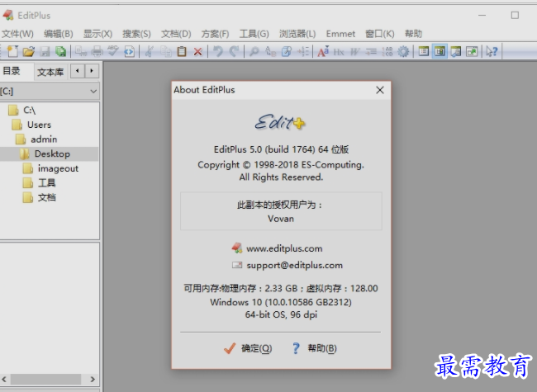Click the Hx hex viewer icon
The width and height of the screenshot is (537, 392).
click(x=339, y=52)
